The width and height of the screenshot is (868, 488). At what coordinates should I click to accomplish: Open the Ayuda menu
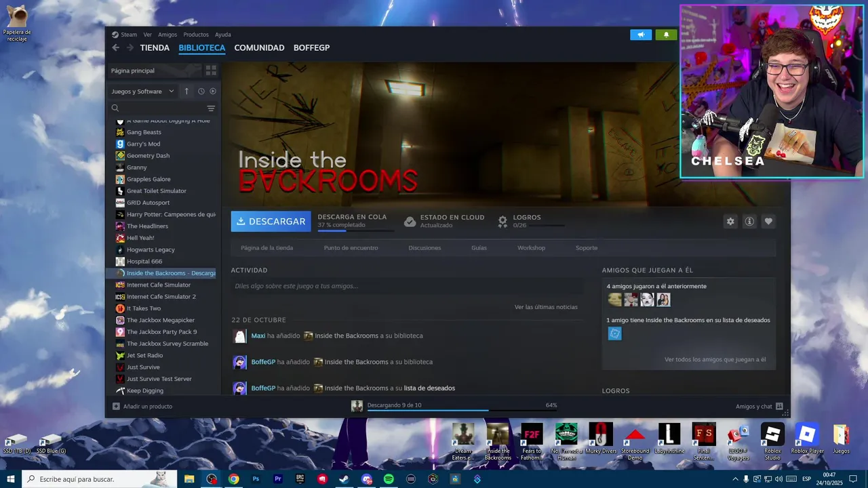[223, 35]
